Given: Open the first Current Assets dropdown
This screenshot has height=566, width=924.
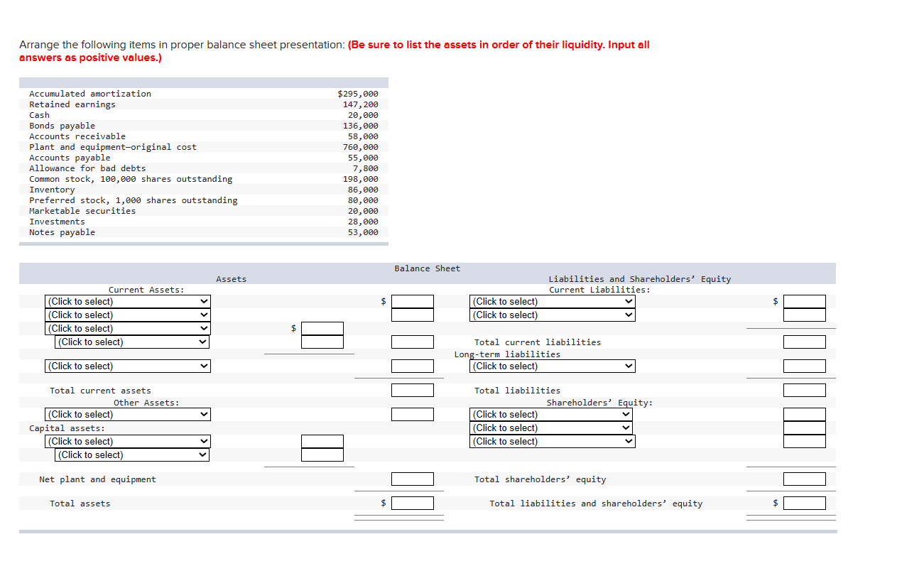Looking at the screenshot, I should point(127,301).
